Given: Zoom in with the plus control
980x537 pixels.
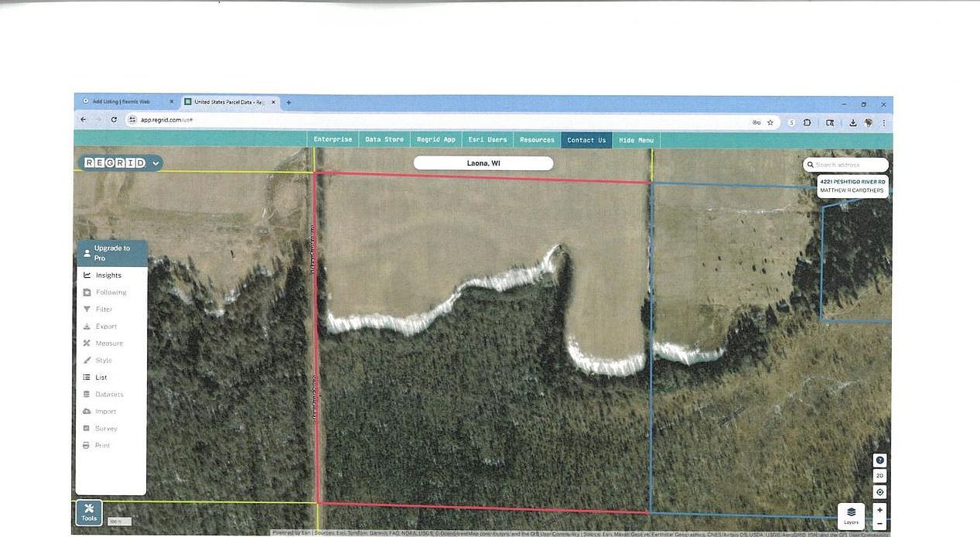Looking at the screenshot, I should (879, 510).
